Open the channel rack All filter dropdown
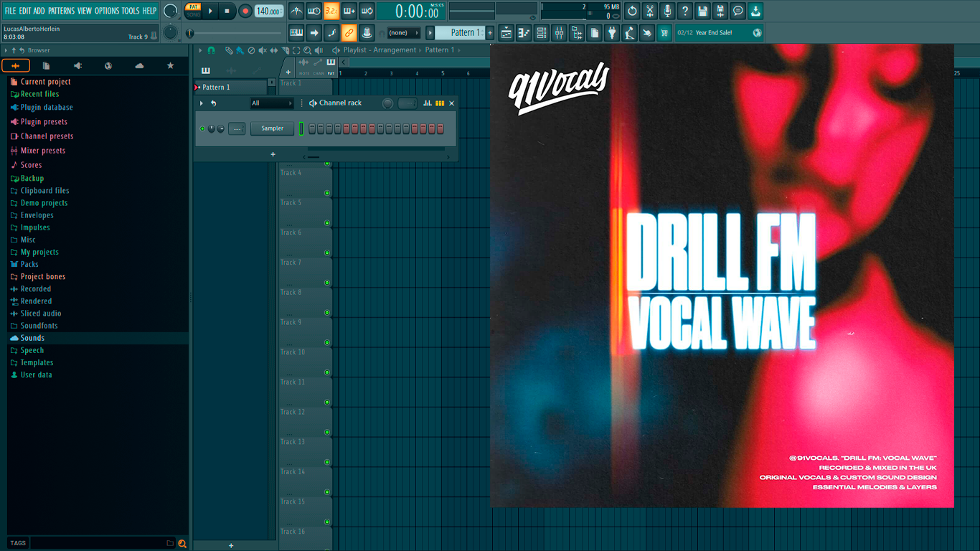The width and height of the screenshot is (980, 551). [x=271, y=103]
